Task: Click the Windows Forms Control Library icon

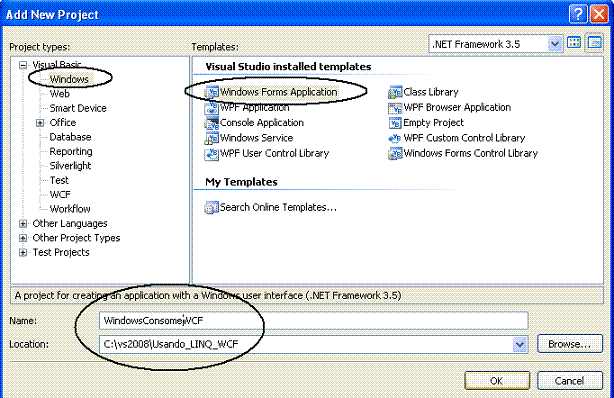Action: (x=395, y=153)
